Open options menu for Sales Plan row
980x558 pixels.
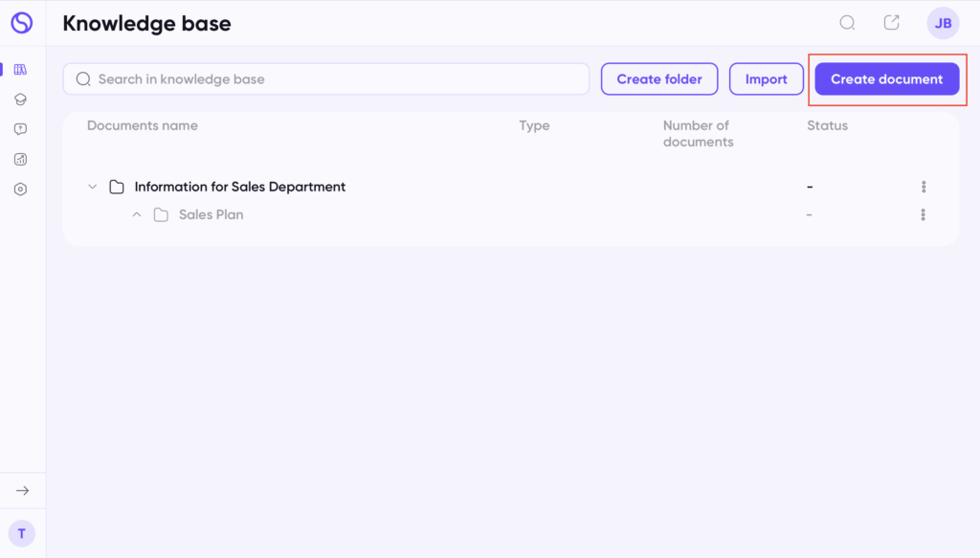(x=924, y=215)
